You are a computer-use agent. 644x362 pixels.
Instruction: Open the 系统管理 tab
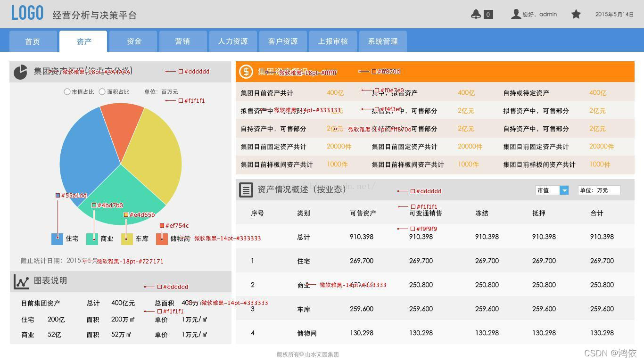pos(383,41)
